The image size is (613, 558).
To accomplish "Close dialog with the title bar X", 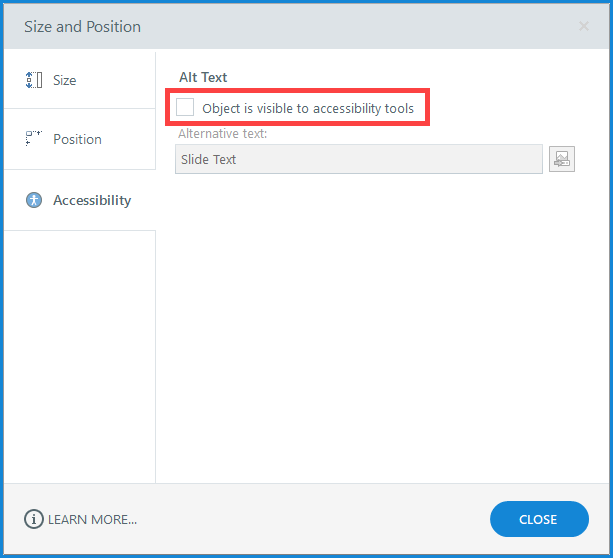I will [x=584, y=26].
